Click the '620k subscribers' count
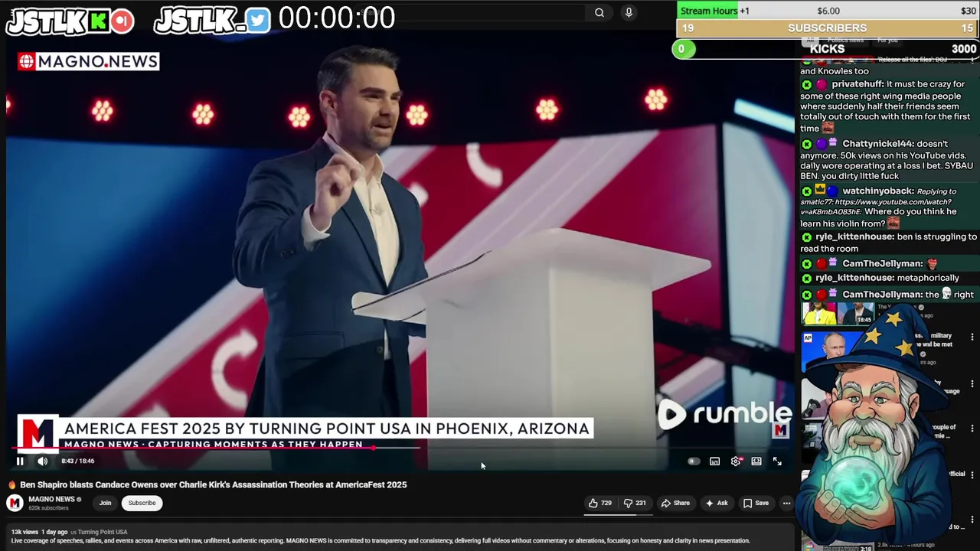 (x=48, y=508)
